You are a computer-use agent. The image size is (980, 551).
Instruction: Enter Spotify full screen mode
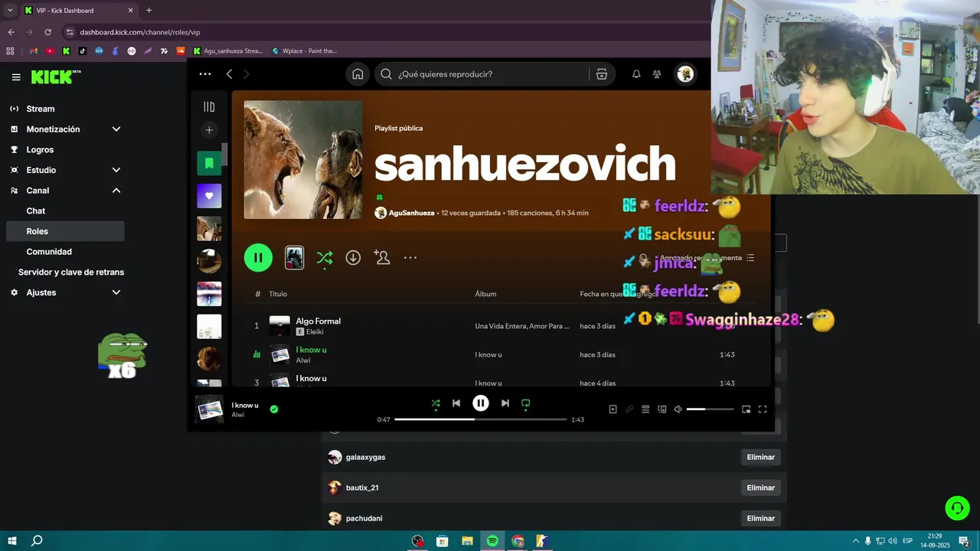[x=763, y=409]
